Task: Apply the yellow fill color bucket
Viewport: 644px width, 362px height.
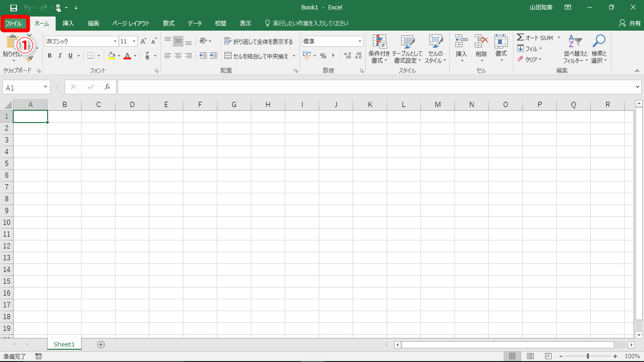Action: tap(111, 56)
